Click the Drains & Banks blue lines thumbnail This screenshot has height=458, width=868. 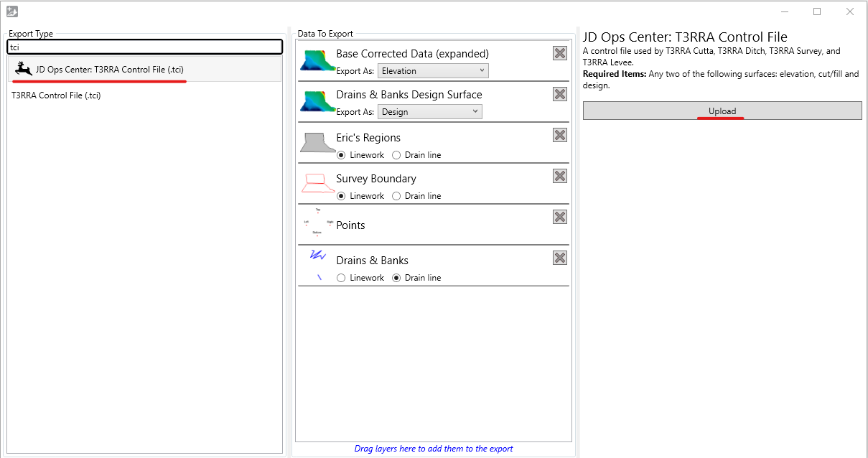[317, 264]
